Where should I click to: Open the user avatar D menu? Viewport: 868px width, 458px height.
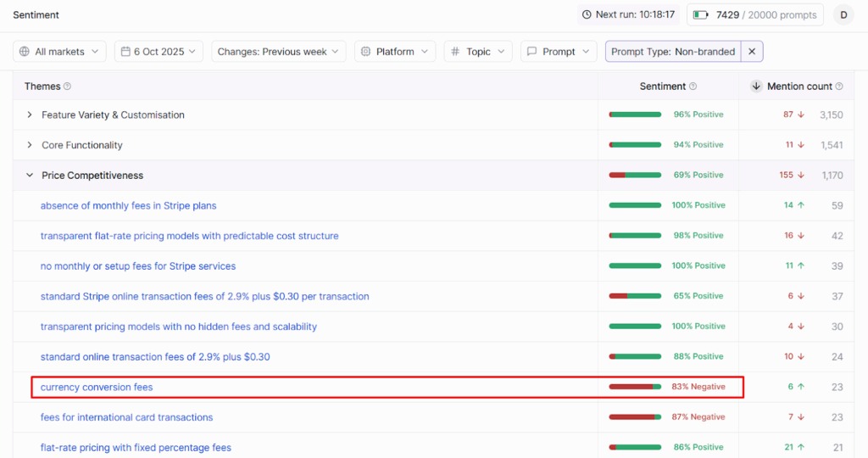tap(843, 14)
